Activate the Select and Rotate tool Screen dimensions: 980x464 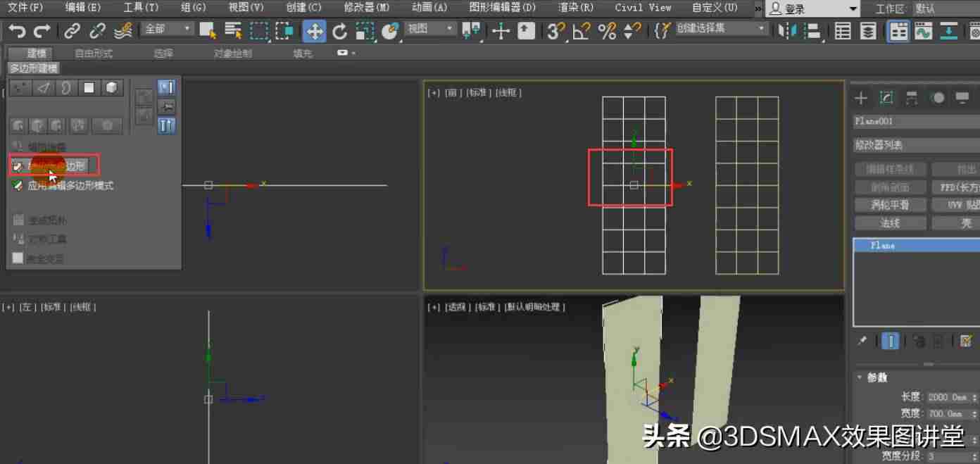(x=340, y=30)
